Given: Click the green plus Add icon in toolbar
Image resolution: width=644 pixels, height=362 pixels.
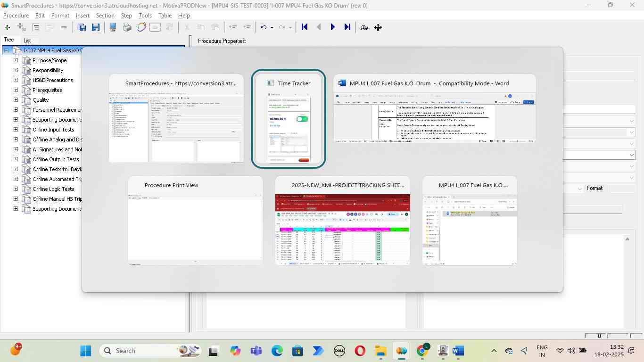Looking at the screenshot, I should [x=7, y=27].
